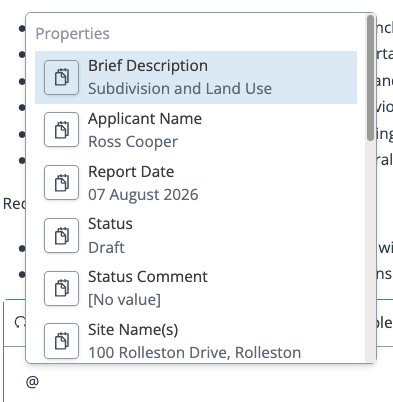This screenshot has width=393, height=402.
Task: Insert the Status Comment property
Action: click(x=196, y=288)
